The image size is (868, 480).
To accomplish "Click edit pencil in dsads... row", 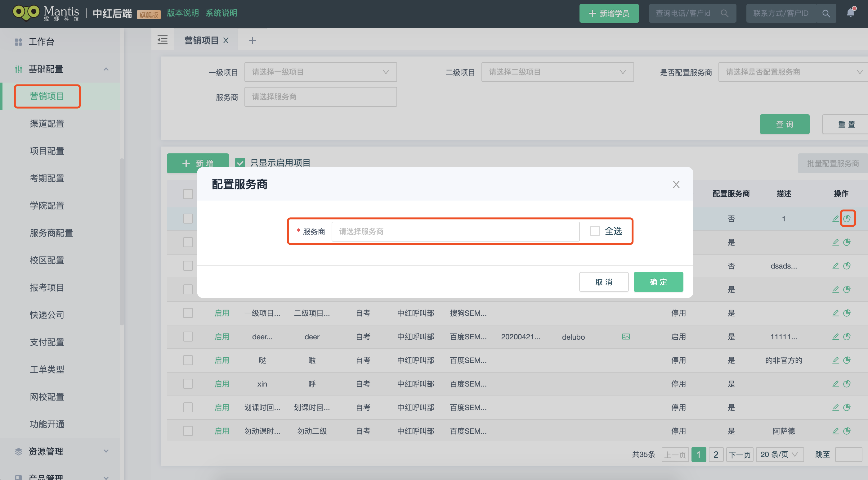I will [835, 266].
